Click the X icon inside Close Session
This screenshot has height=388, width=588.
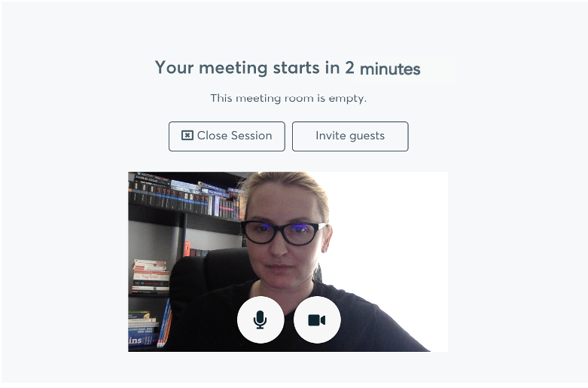point(187,136)
